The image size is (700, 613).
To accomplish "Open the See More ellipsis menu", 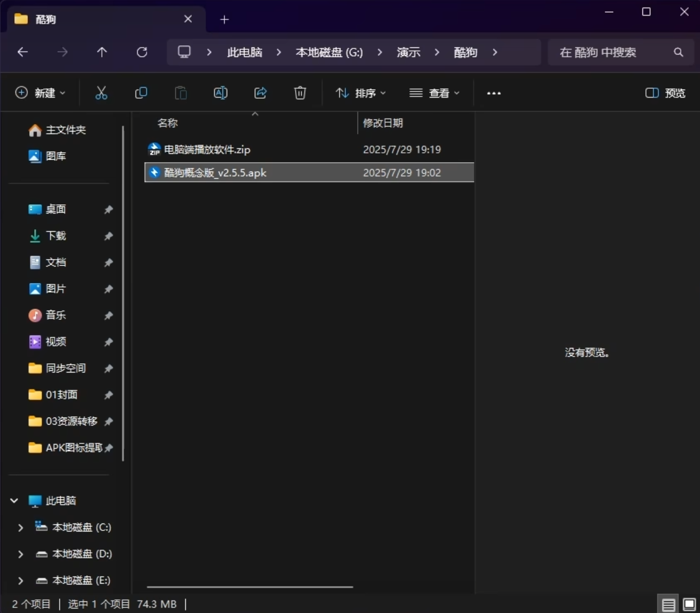I will [494, 93].
